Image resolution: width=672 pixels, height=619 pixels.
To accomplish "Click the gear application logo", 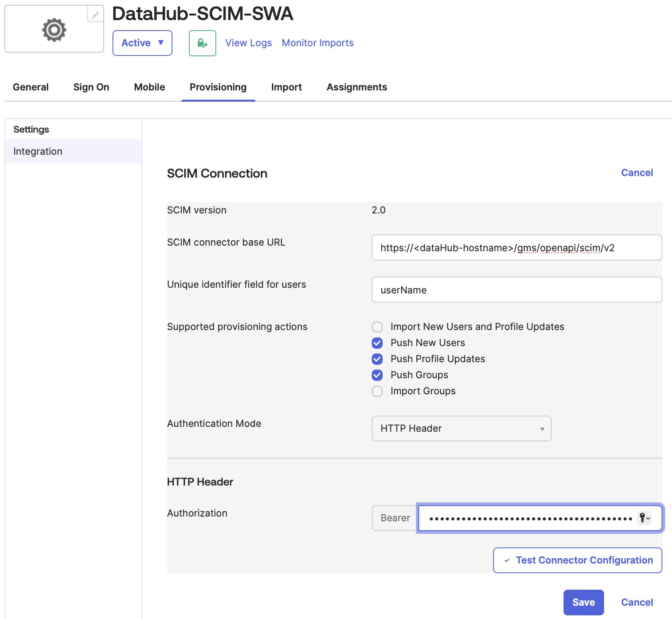I will pyautogui.click(x=54, y=29).
